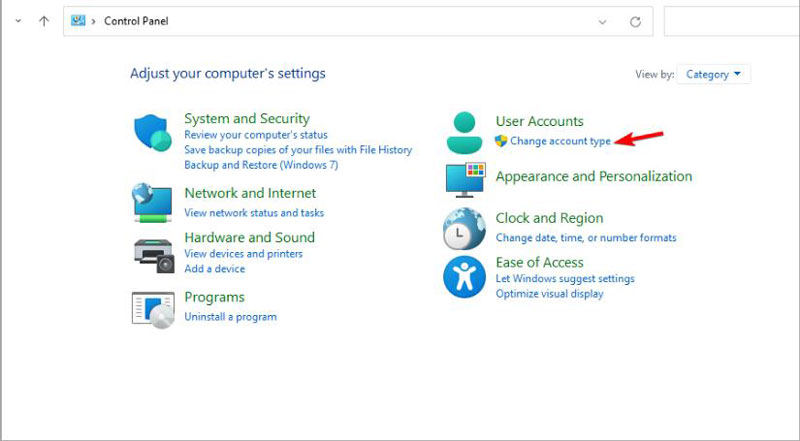This screenshot has width=800, height=441.
Task: Click Control Panel breadcrumb in address bar
Action: pos(136,21)
